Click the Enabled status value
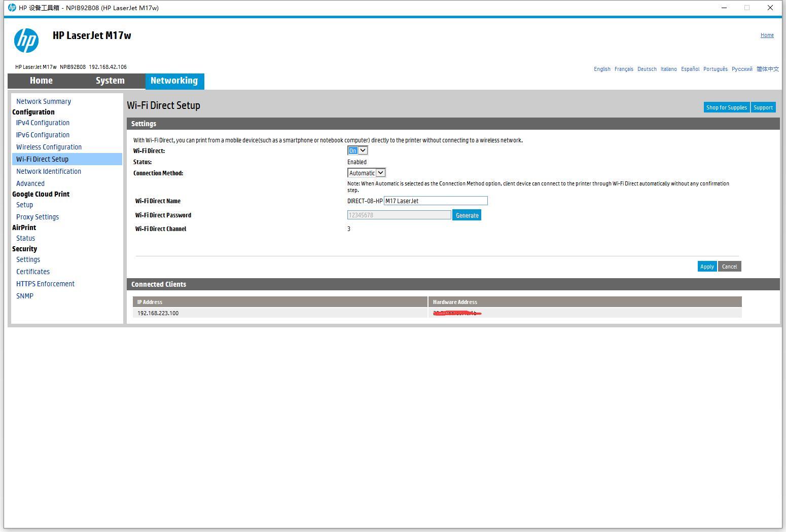The height and width of the screenshot is (532, 786). pyautogui.click(x=357, y=162)
